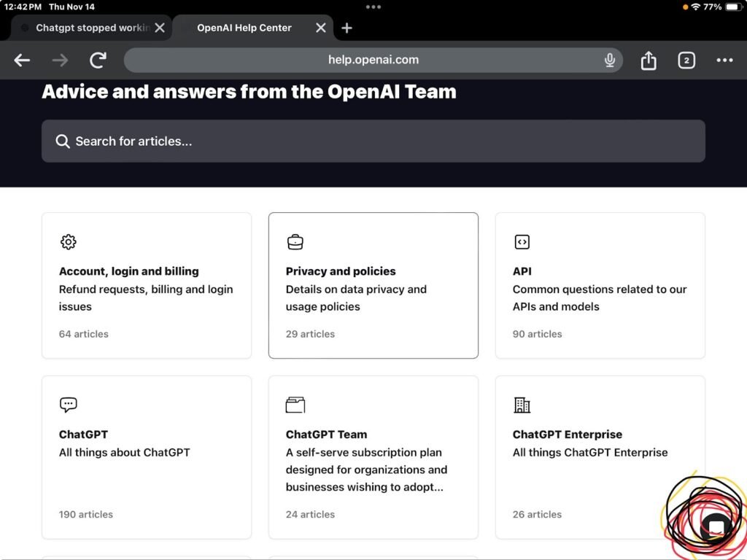Image resolution: width=747 pixels, height=560 pixels.
Task: Open the share sheet icon
Action: [x=649, y=61]
